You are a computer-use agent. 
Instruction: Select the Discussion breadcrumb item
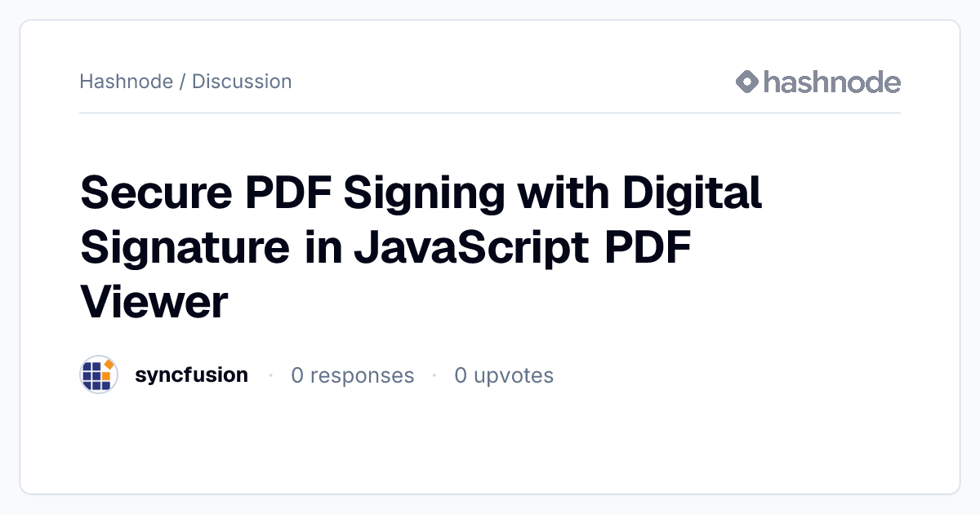point(242,82)
